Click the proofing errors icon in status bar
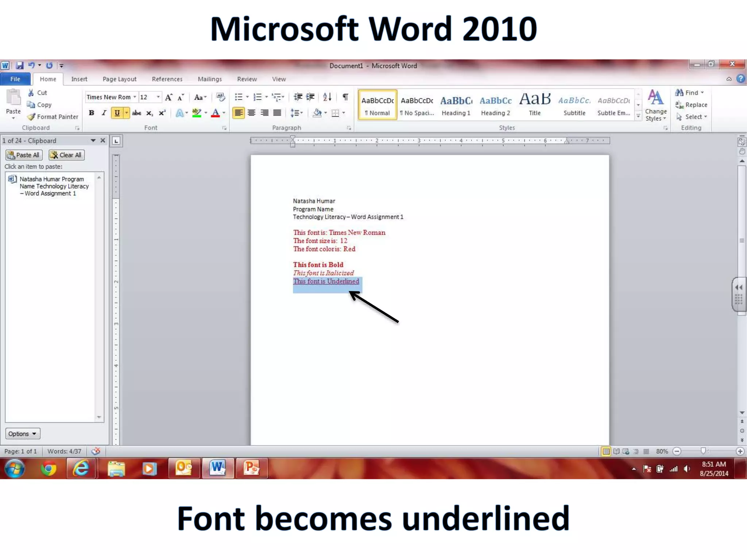 (x=96, y=451)
